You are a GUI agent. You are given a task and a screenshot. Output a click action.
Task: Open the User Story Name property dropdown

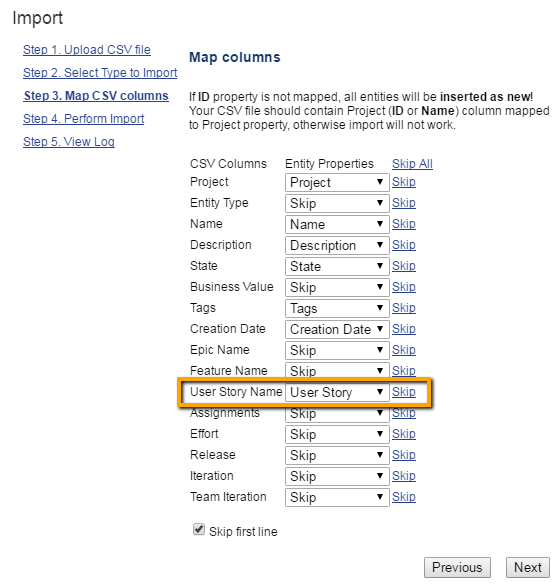point(337,392)
